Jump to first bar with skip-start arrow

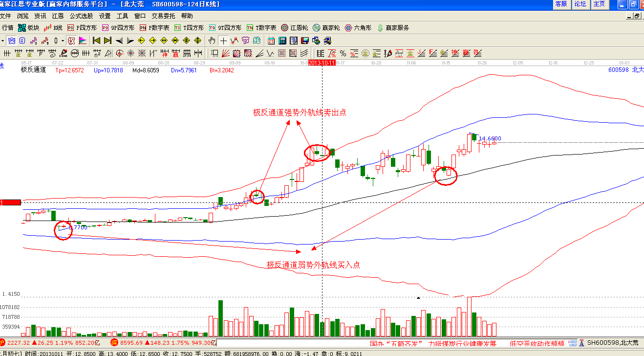point(96,41)
